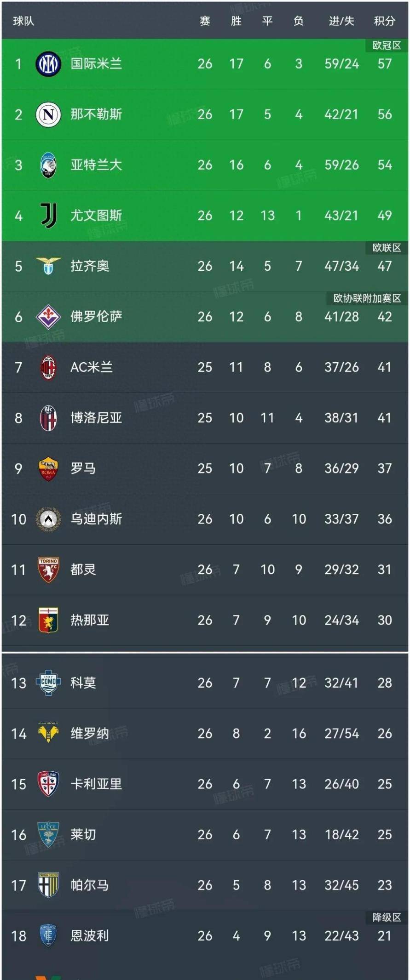Click the 降级区 zone label
This screenshot has width=410, height=980.
coord(387,917)
